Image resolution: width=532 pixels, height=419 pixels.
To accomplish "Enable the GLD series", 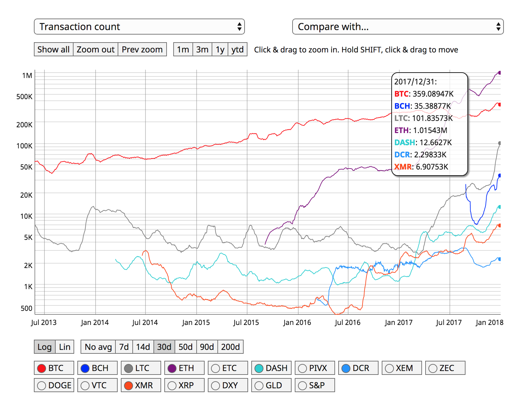I will pyautogui.click(x=271, y=385).
